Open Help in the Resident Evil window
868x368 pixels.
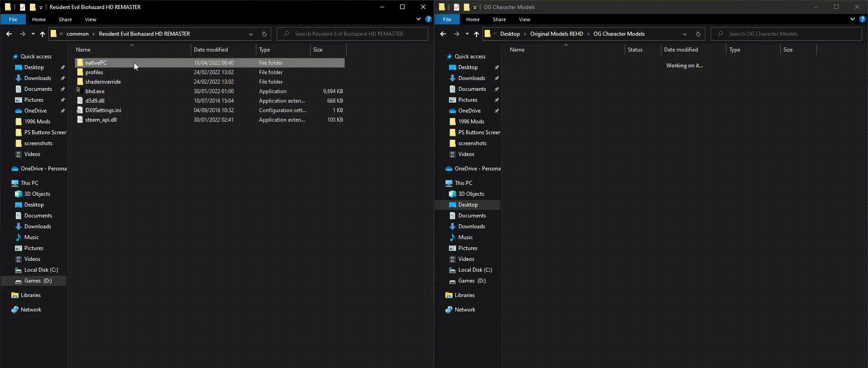coord(429,19)
